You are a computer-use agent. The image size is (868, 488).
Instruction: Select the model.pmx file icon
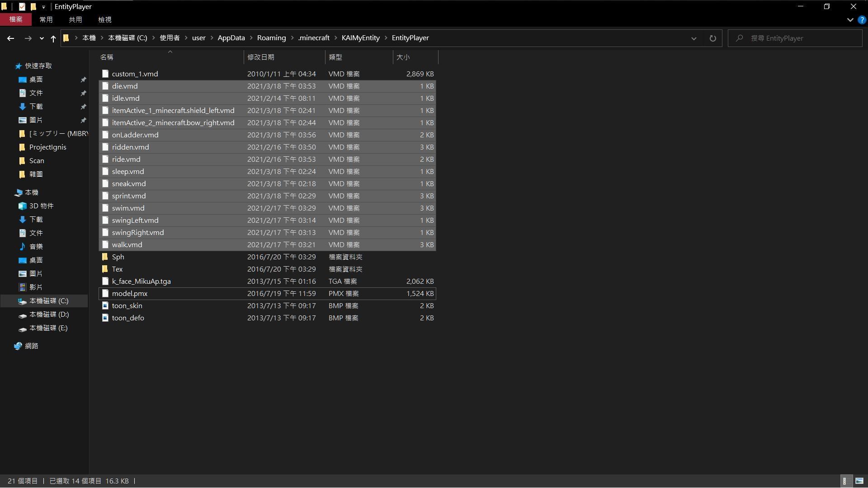(105, 293)
